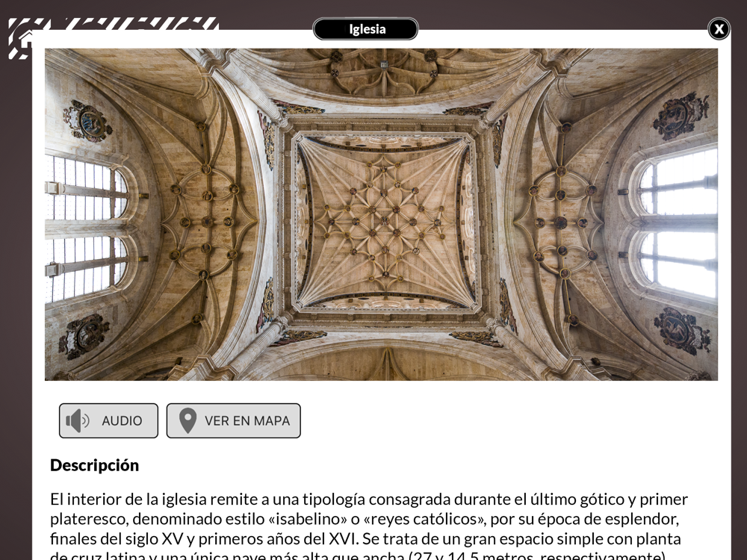747x560 pixels.
Task: Play the AUDIO guide
Action: tap(108, 420)
